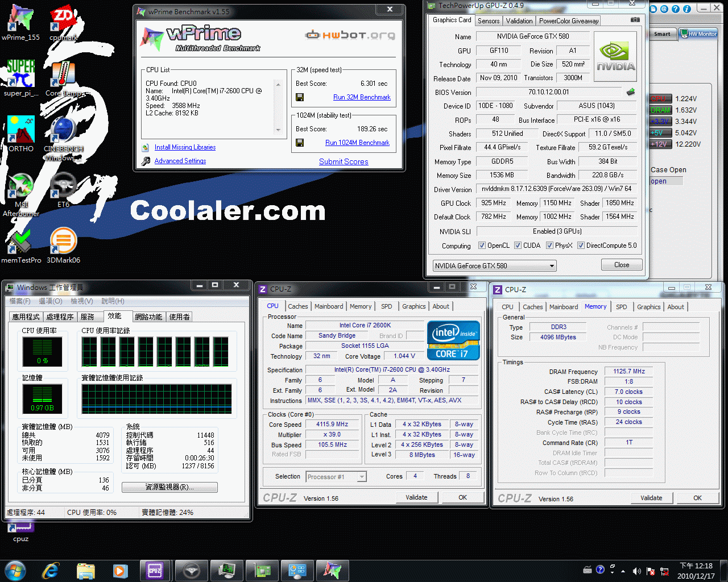Screen dimensions: 728x582
Task: Click Validate in left CPU-Z window
Action: [x=416, y=497]
